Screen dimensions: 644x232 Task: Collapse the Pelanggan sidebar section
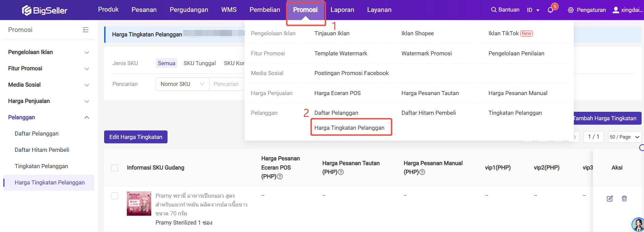pos(87,118)
